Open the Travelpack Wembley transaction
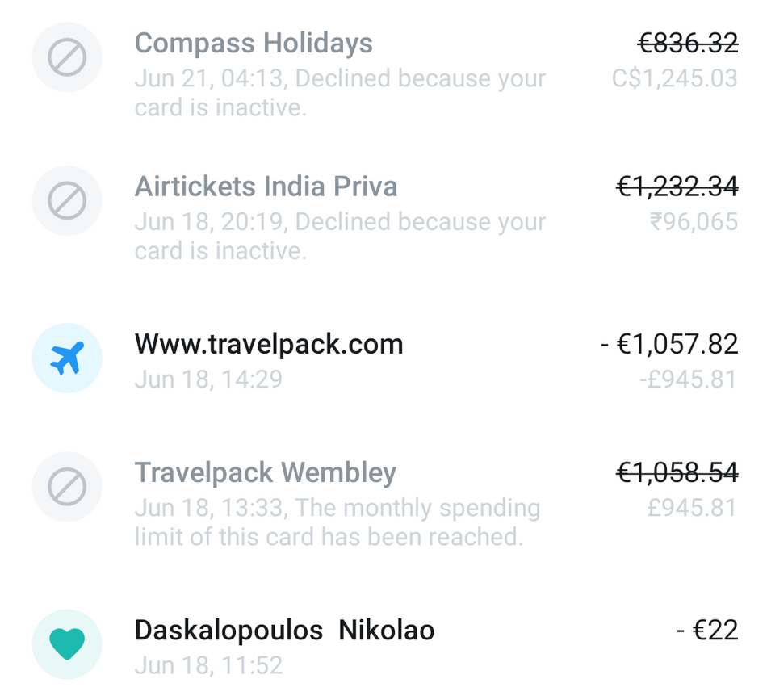The height and width of the screenshot is (700, 767). (265, 472)
